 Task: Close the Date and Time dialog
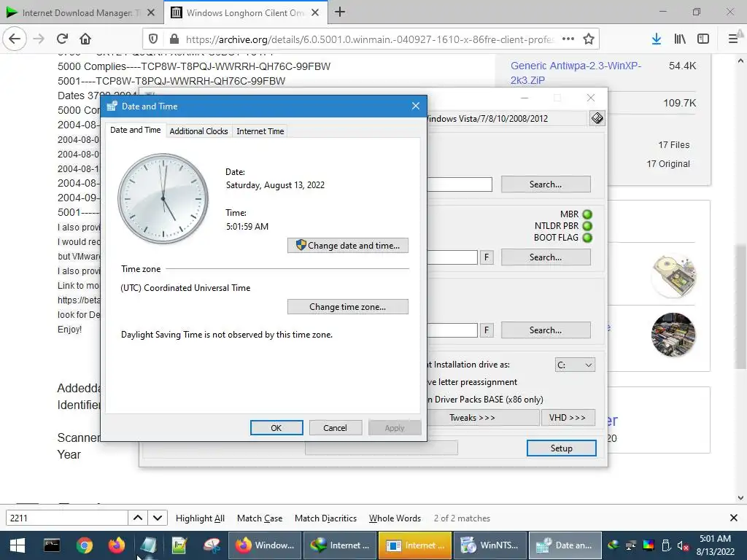tap(415, 106)
